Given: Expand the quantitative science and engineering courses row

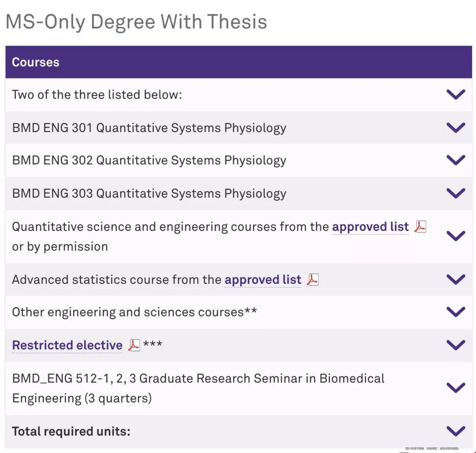Looking at the screenshot, I should pos(456,236).
